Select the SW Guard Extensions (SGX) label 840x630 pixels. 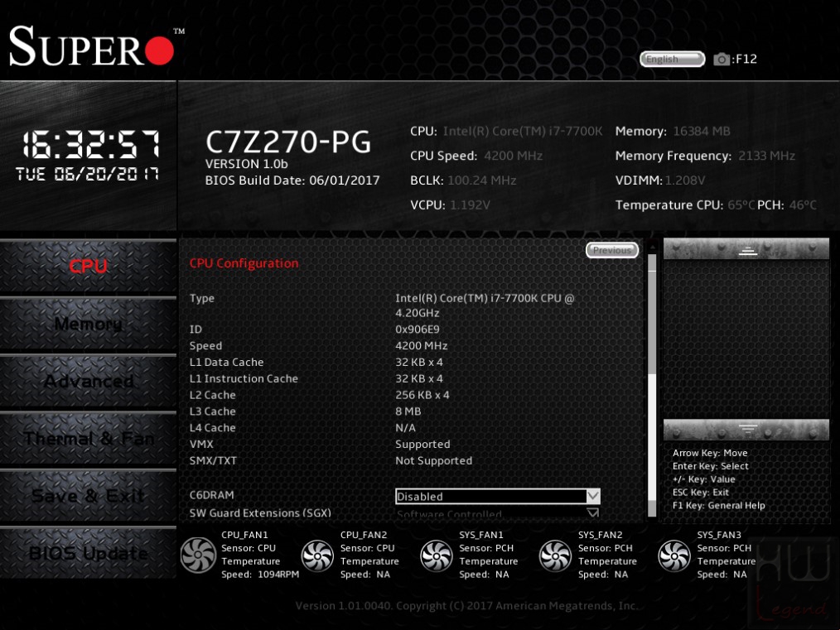[260, 512]
